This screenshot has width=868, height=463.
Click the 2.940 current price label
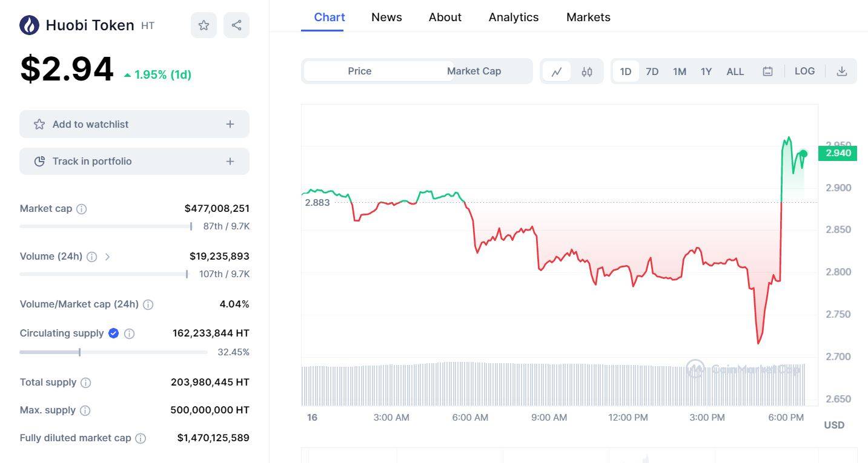[838, 153]
